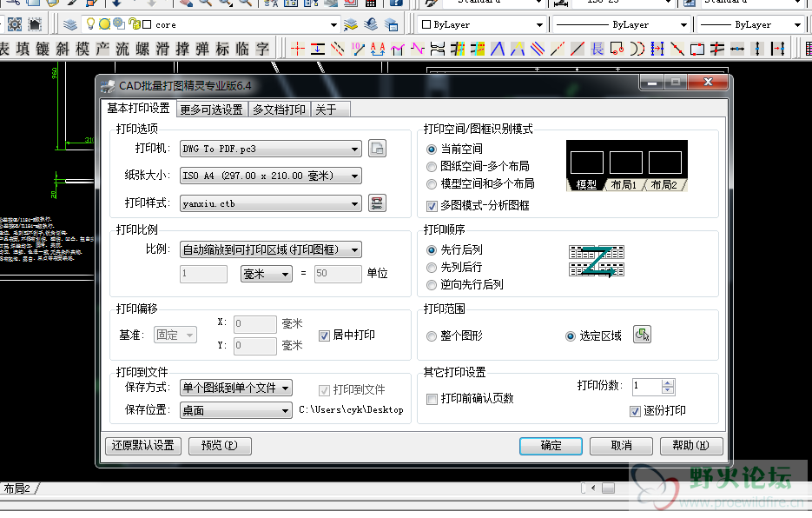Image resolution: width=812 pixels, height=518 pixels.
Task: Open the 打印机 DWG To PDF dropdown
Action: click(x=270, y=149)
